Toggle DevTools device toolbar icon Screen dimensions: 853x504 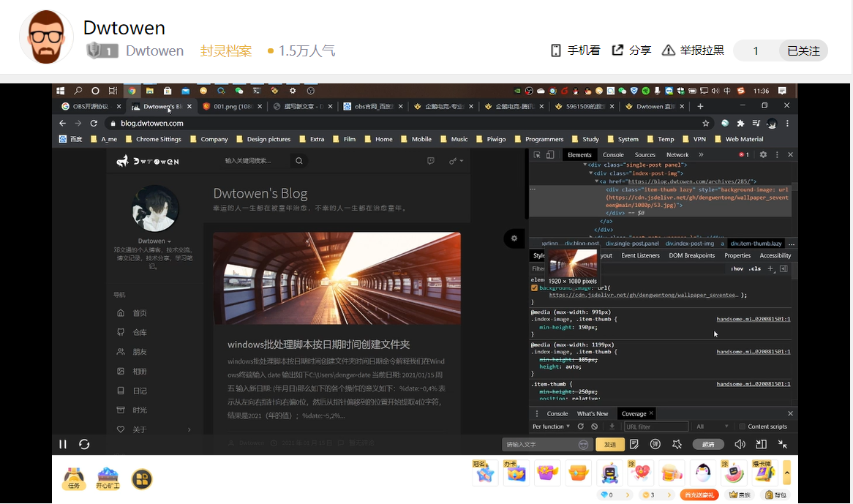[x=550, y=155]
